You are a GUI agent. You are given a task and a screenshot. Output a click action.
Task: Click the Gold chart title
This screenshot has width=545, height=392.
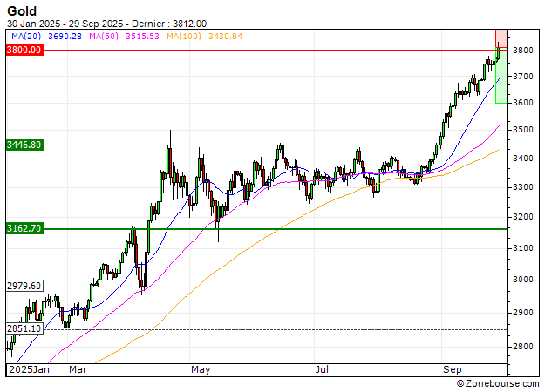point(23,10)
